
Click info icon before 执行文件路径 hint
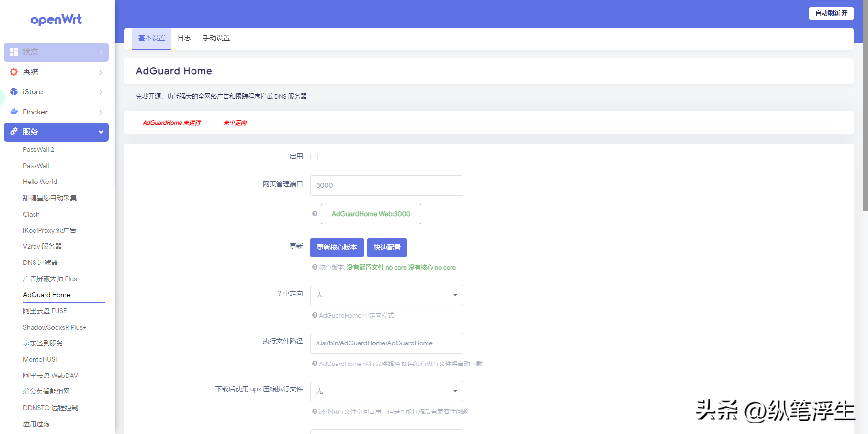[315, 364]
